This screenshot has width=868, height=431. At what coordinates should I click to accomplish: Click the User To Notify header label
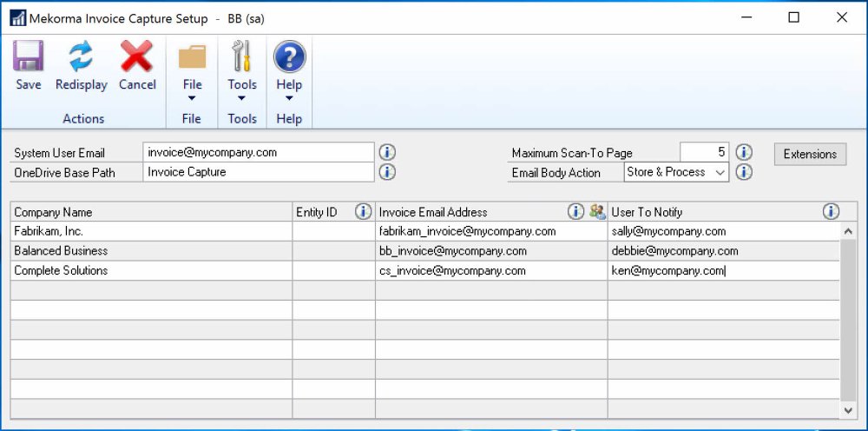tap(647, 212)
